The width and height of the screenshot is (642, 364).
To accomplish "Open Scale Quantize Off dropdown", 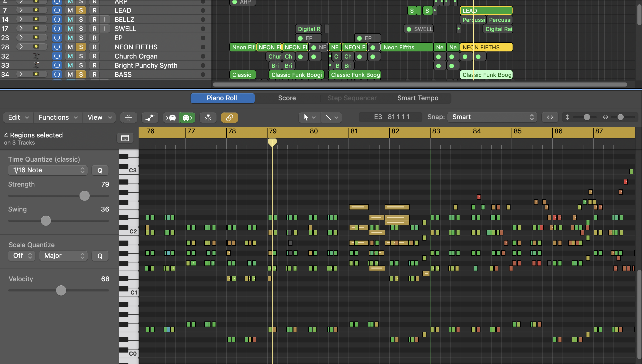I will (x=22, y=256).
